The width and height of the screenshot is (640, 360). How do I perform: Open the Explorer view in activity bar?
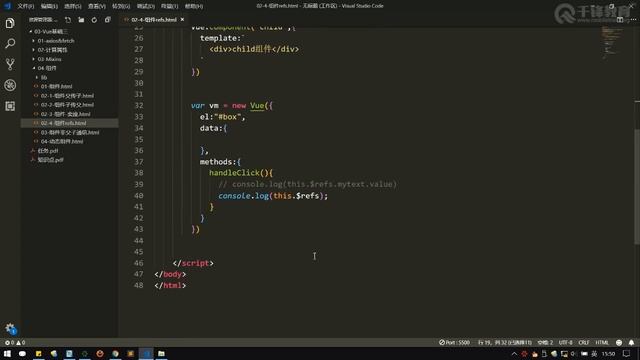[10, 23]
